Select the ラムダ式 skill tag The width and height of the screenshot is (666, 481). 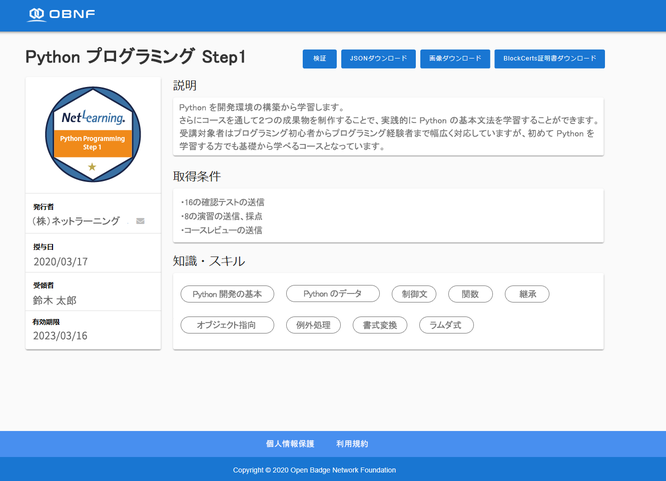coord(446,325)
